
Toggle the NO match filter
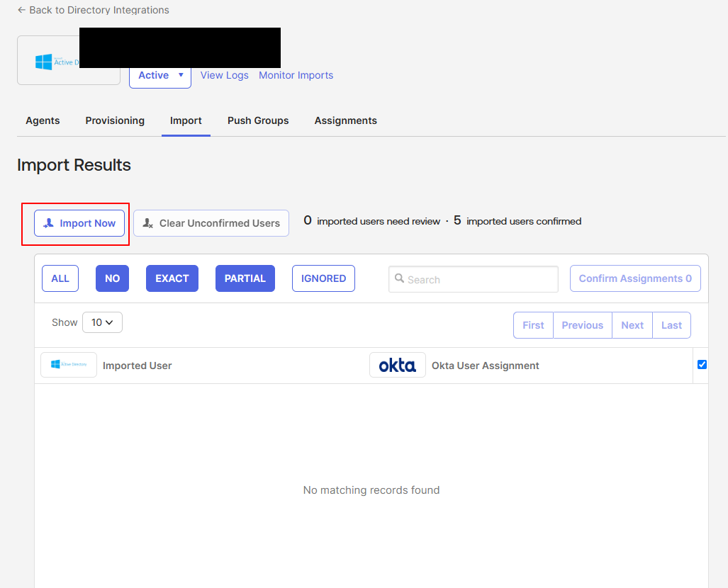pos(113,278)
